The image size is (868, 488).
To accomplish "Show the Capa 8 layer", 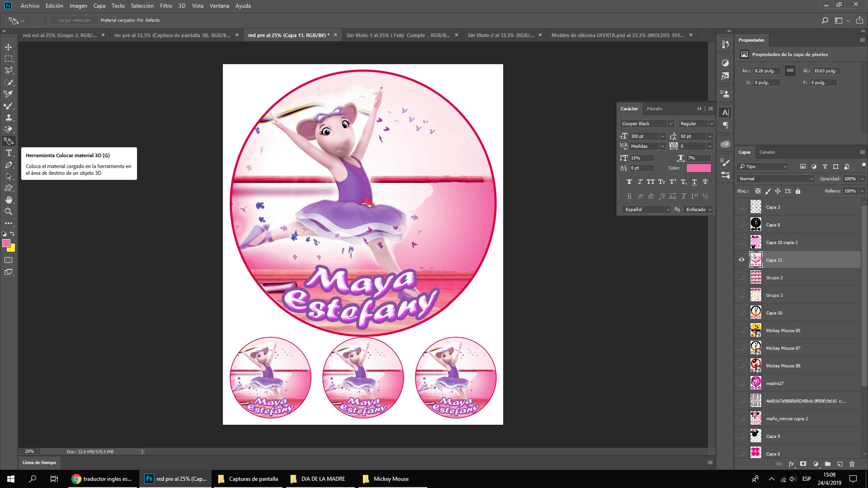I will tap(741, 225).
